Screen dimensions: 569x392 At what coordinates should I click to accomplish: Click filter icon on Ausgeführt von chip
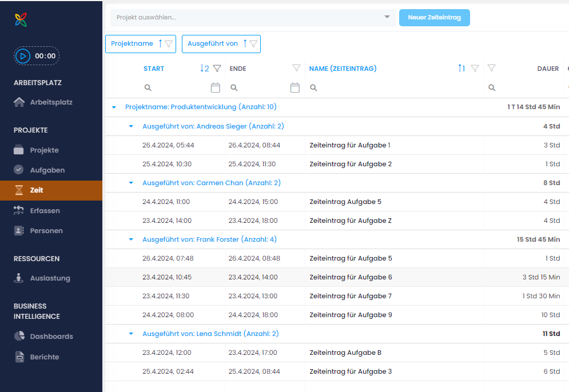253,44
